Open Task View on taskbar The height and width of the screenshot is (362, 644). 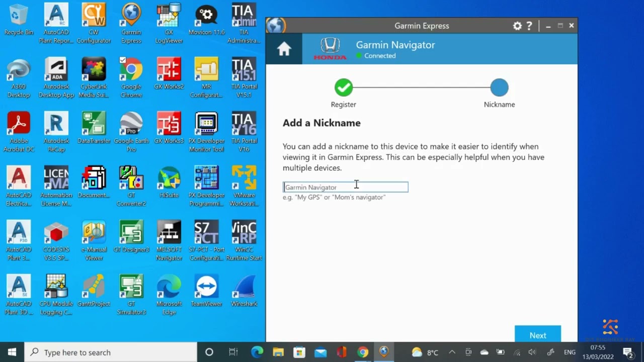pyautogui.click(x=233, y=352)
